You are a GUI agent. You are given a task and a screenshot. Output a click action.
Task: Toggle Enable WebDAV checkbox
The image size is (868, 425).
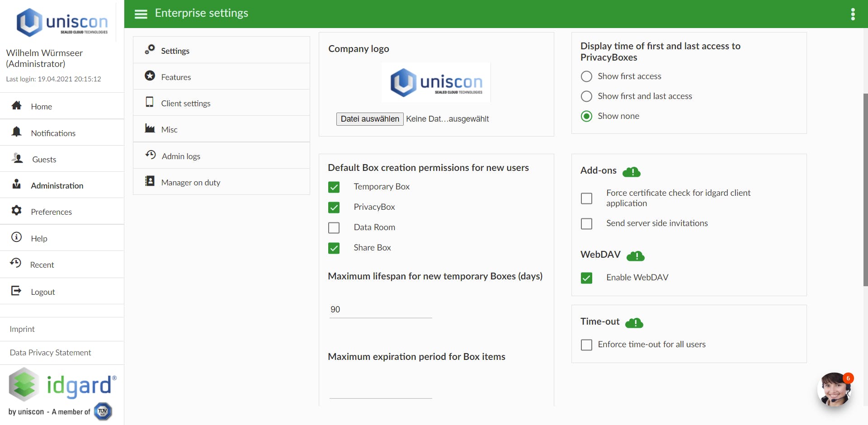pyautogui.click(x=586, y=278)
